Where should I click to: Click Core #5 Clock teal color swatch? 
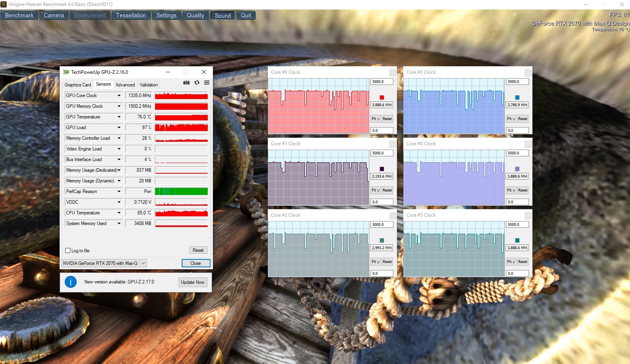point(517,240)
